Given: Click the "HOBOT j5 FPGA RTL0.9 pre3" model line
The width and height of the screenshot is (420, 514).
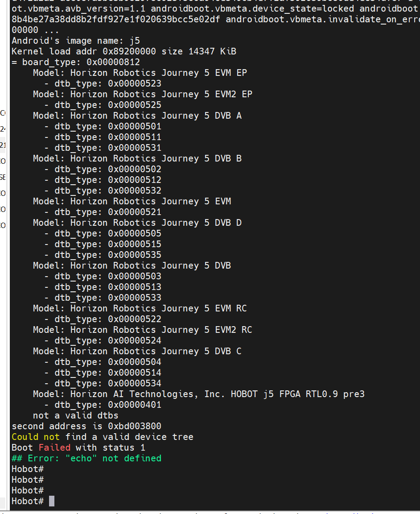Looking at the screenshot, I should [x=199, y=394].
